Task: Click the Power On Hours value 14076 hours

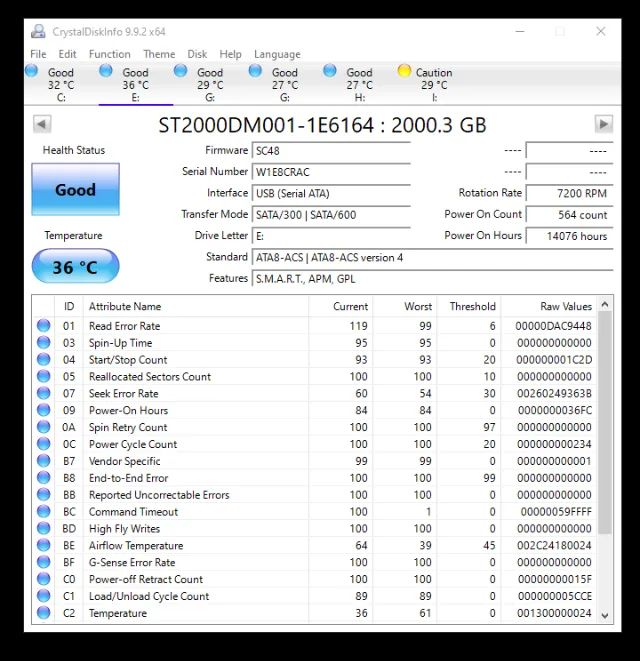Action: click(569, 236)
